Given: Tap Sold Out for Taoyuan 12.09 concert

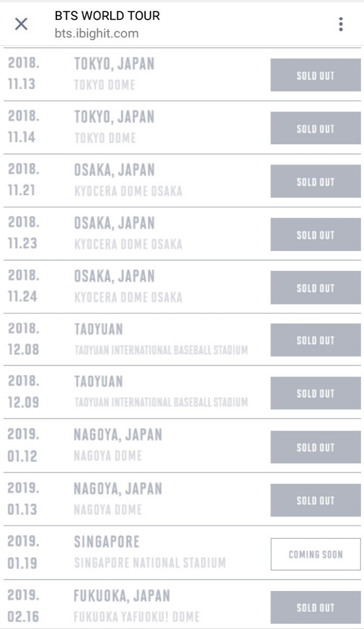Looking at the screenshot, I should [315, 393].
